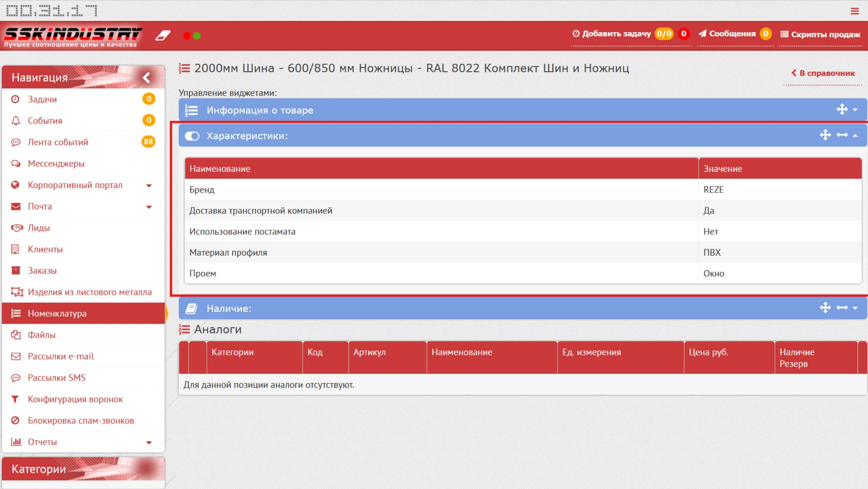Open Скрипты продаж in the top bar
868x489 pixels.
coord(820,34)
